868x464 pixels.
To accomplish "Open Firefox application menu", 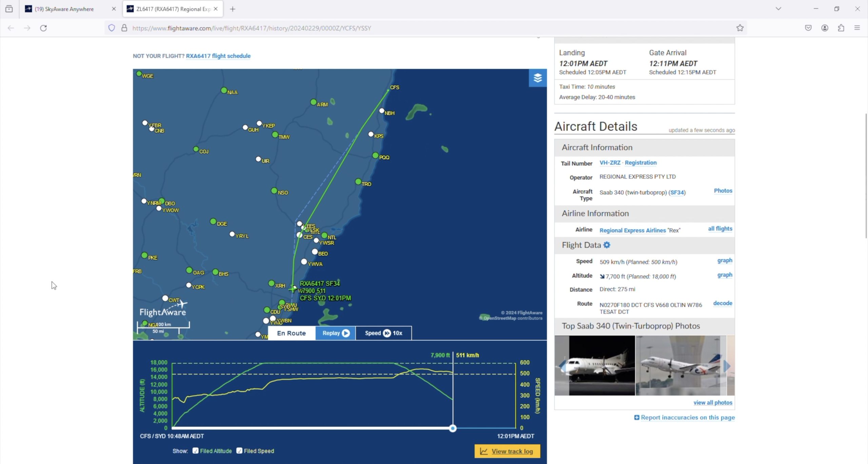I will (857, 28).
